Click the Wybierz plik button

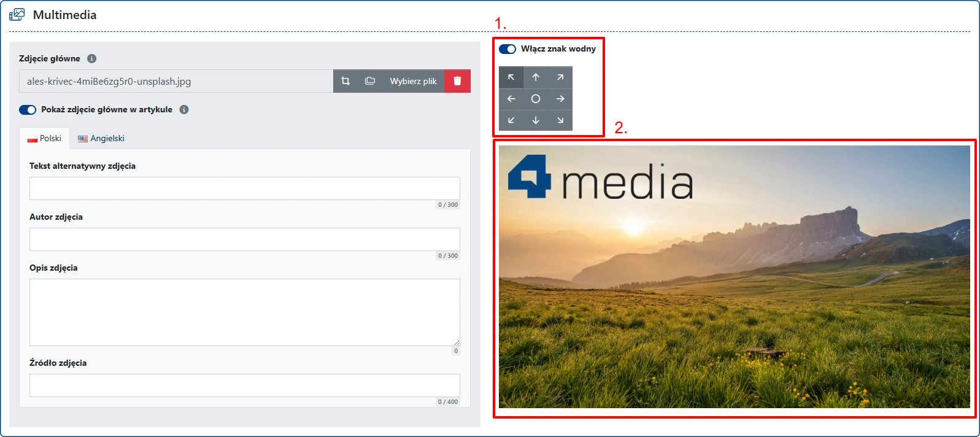(413, 81)
